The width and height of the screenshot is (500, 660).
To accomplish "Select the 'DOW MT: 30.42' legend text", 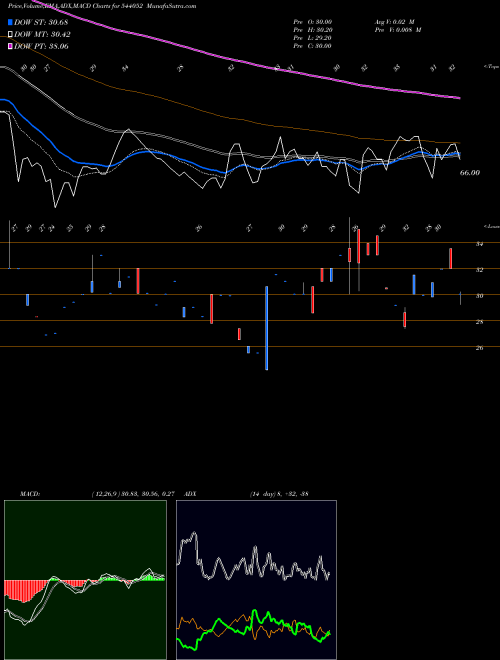I will 43,35.
